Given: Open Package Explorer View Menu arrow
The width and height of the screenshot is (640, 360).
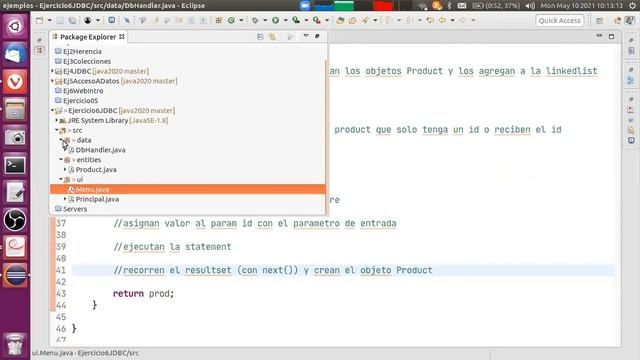Looking at the screenshot, I should pos(306,36).
